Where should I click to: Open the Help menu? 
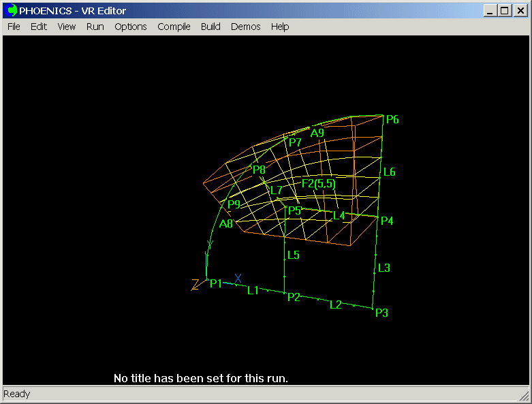(280, 27)
